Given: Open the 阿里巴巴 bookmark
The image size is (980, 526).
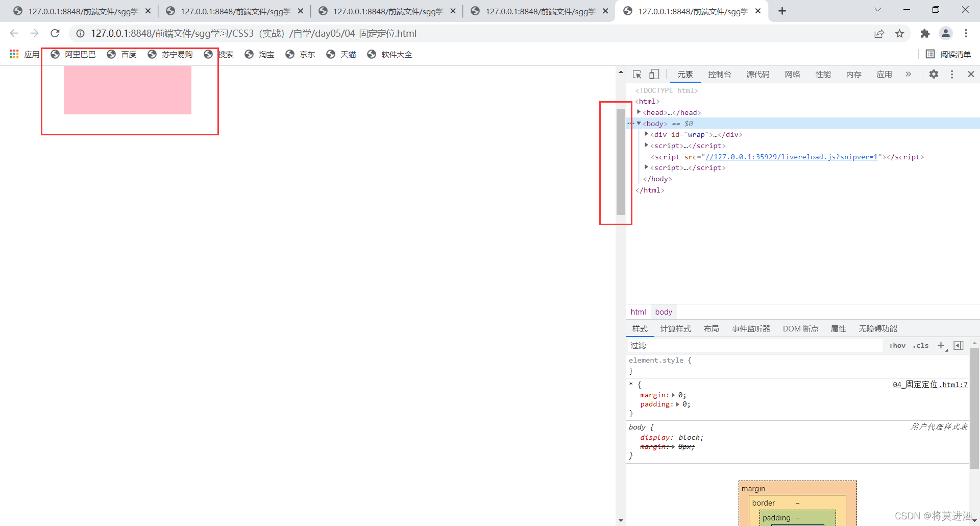Looking at the screenshot, I should [x=73, y=54].
